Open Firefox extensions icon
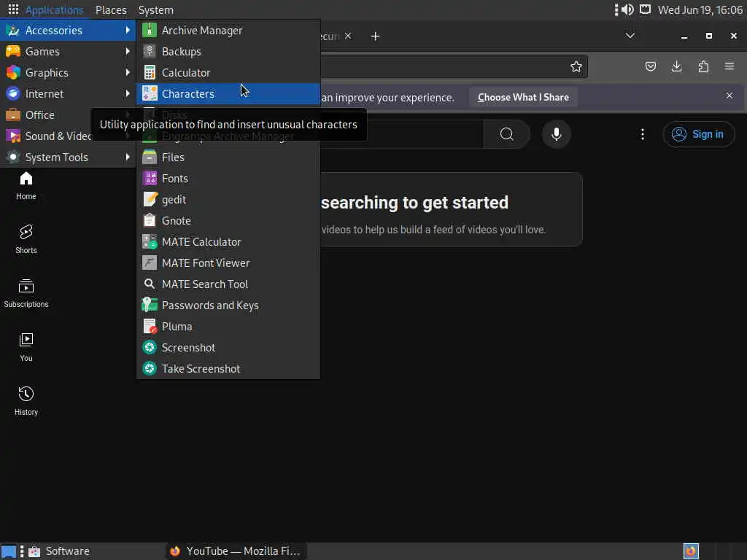 click(x=703, y=66)
